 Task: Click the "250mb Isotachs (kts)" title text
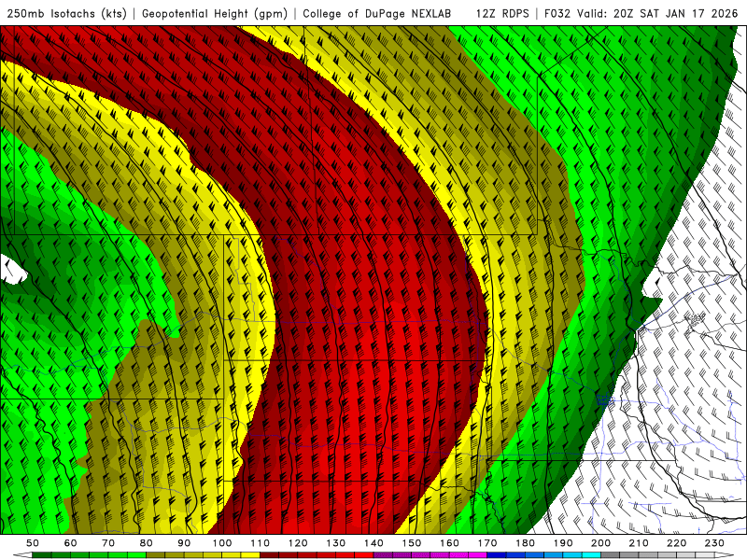tap(67, 14)
